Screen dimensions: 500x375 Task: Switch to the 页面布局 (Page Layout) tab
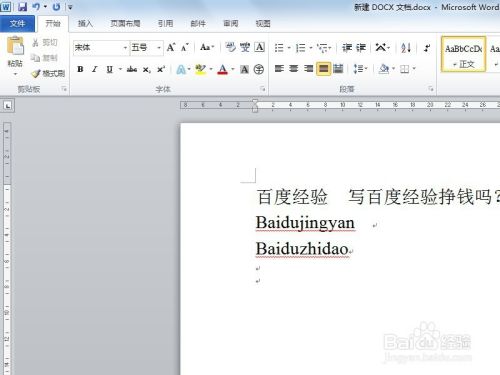[x=125, y=24]
